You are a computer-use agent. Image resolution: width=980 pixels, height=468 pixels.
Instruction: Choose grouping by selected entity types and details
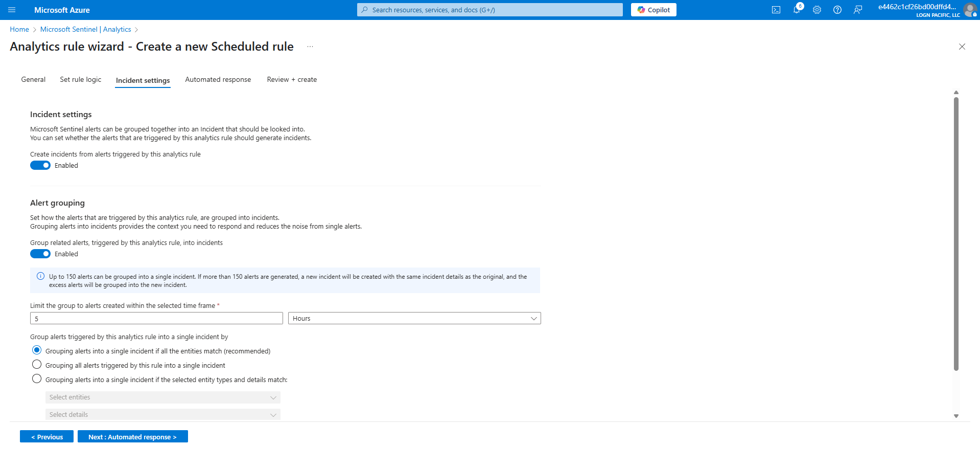37,379
